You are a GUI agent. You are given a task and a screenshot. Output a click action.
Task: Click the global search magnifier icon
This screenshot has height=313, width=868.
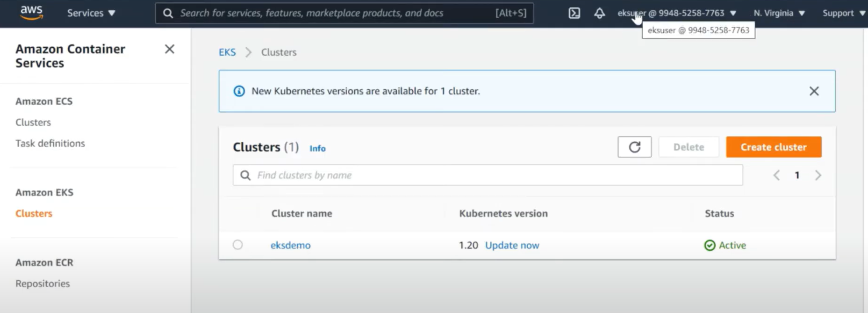(168, 13)
